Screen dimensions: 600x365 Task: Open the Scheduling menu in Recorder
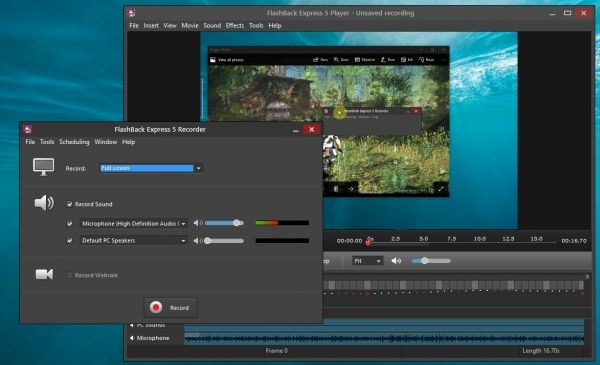(x=74, y=142)
